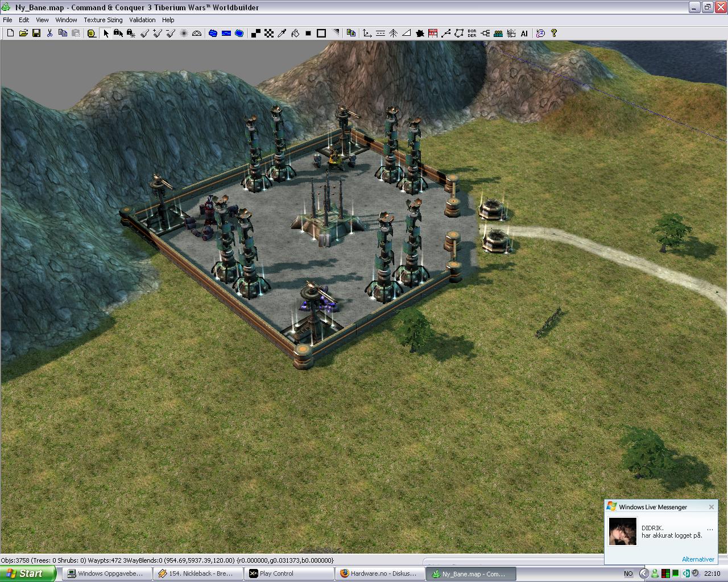Select the large tile checker tool
This screenshot has height=582, width=728.
[x=256, y=34]
